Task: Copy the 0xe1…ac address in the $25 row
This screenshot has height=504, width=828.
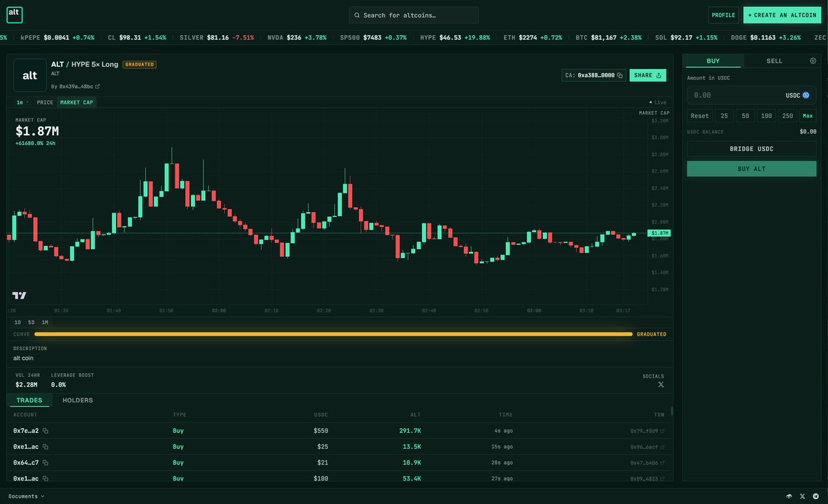Action: pos(46,447)
